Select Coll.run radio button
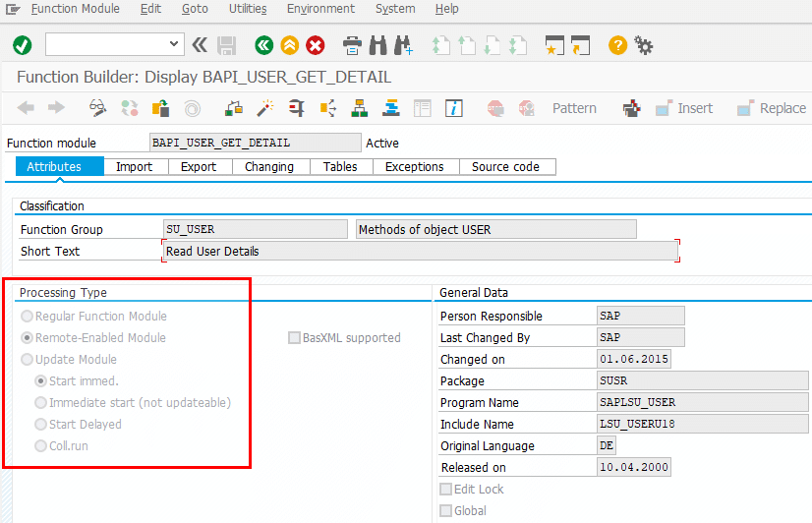 [x=40, y=446]
